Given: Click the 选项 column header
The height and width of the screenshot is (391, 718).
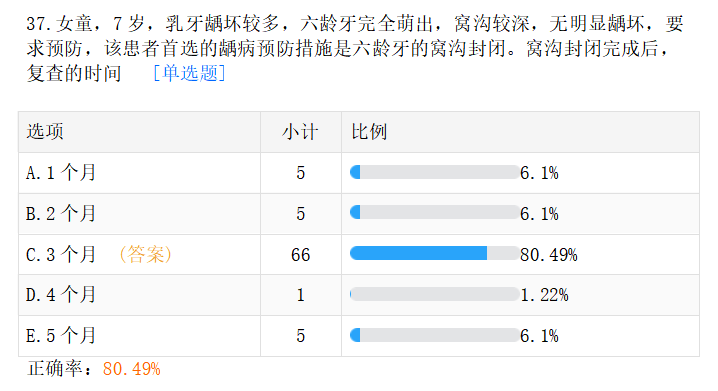Looking at the screenshot, I should coord(45,132).
